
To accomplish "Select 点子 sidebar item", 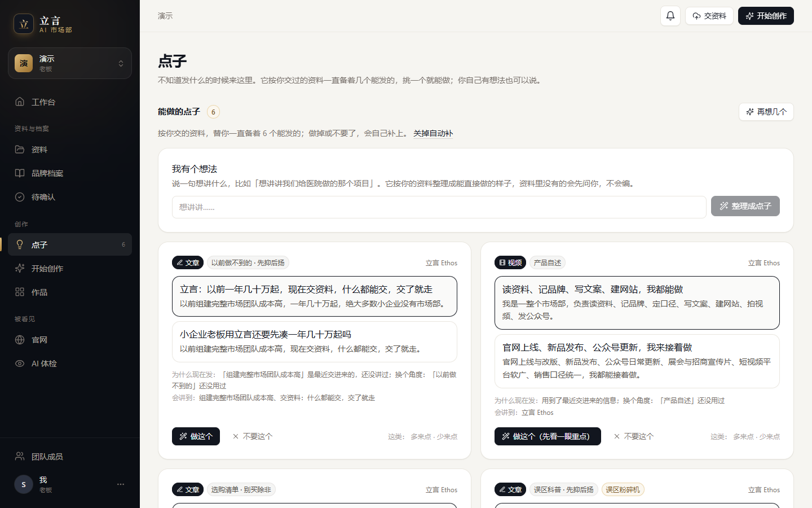I will point(70,244).
